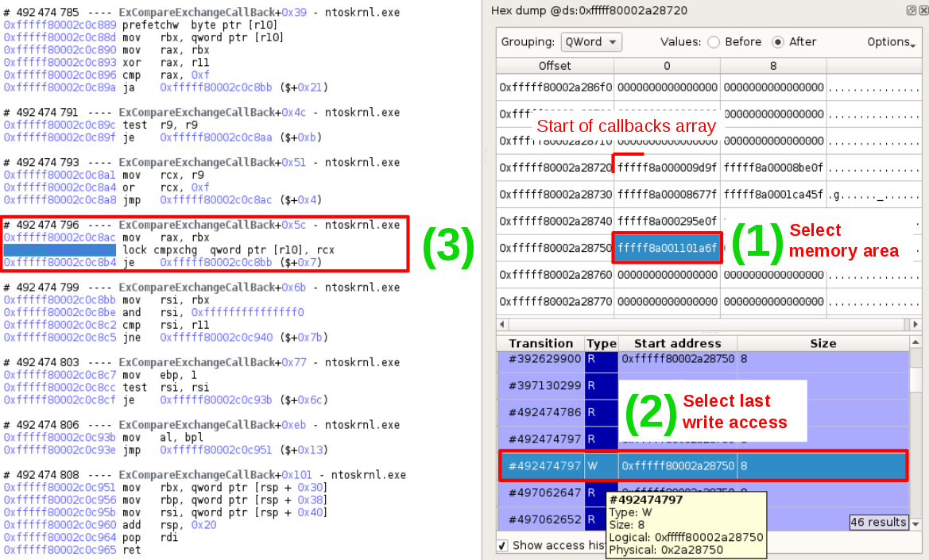Click the Size column header
Screen dimensions: 929x560
(823, 343)
